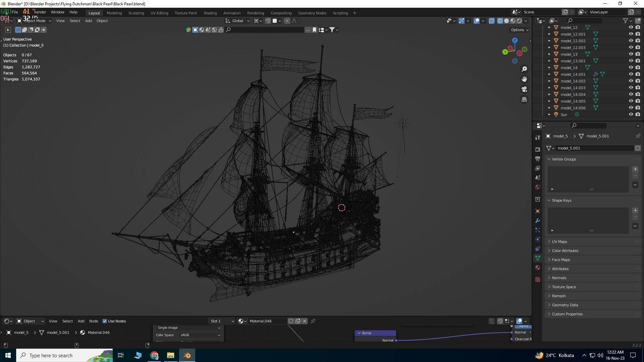Click the viewport zoom magnifier gizmo
Viewport: 644px width, 362px height.
point(524,69)
